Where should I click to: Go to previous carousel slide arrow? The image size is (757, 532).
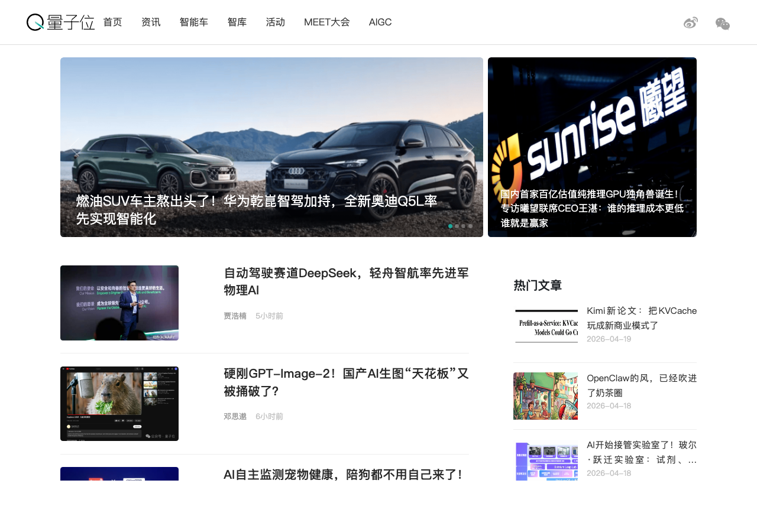[x=75, y=147]
